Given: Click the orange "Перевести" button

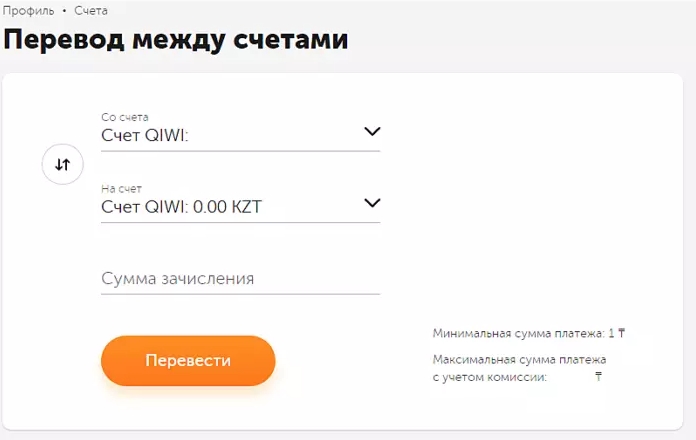Looking at the screenshot, I should 188,361.
